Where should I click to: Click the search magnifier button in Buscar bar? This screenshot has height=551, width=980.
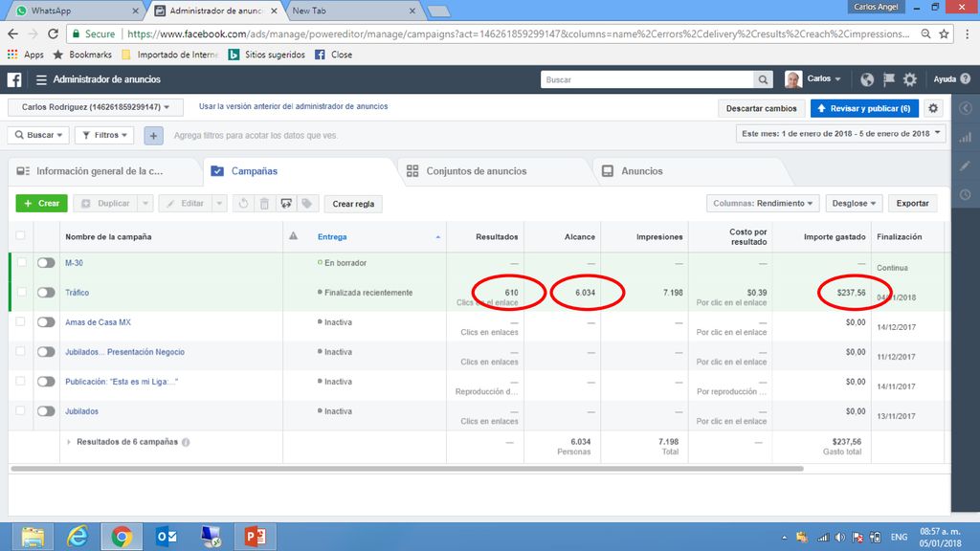tap(763, 79)
